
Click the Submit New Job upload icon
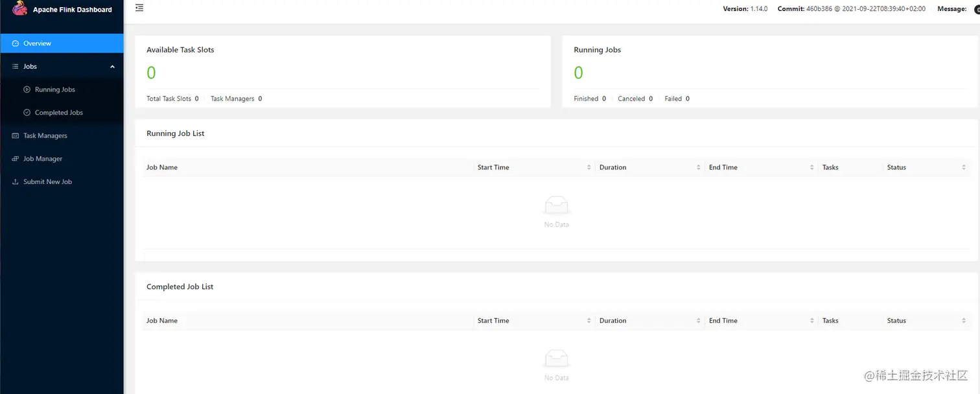pos(16,182)
